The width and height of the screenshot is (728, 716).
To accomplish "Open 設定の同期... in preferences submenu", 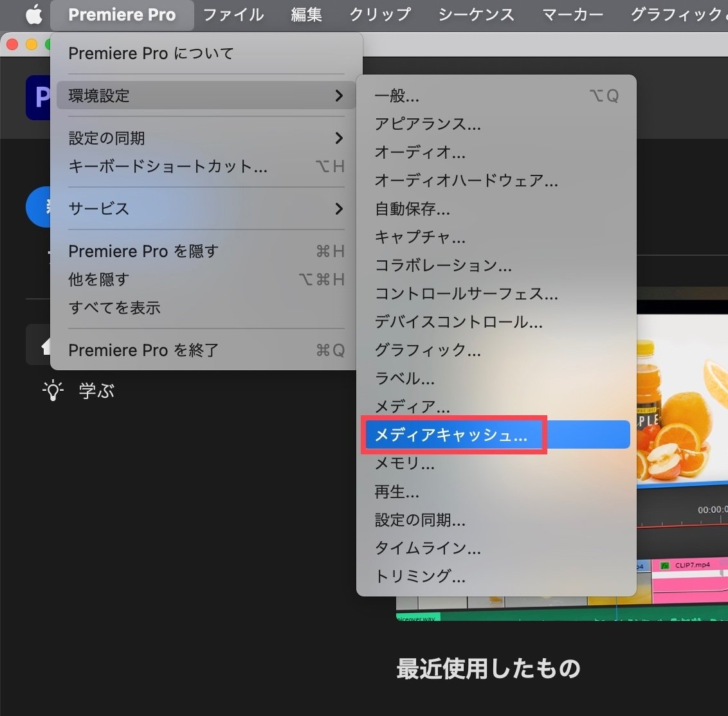I will pyautogui.click(x=496, y=520).
